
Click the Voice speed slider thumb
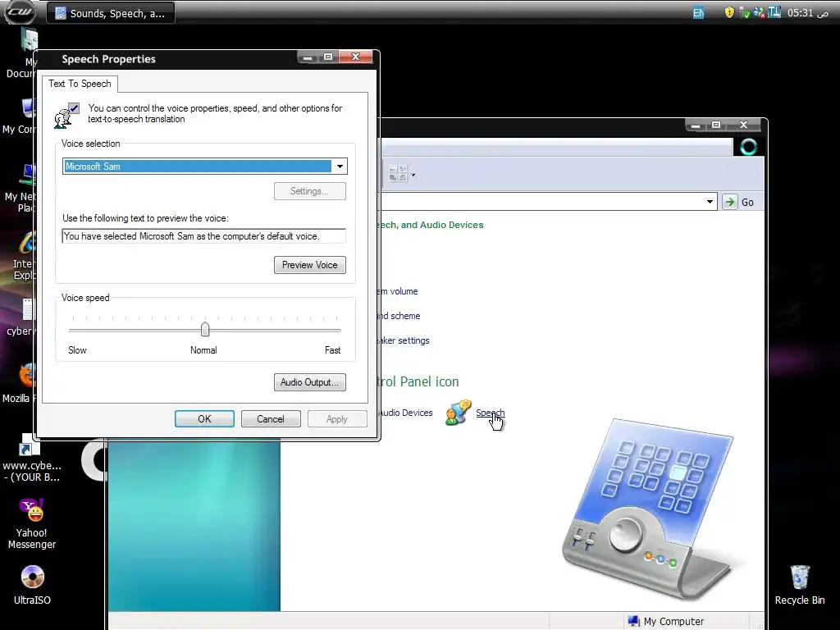click(204, 329)
